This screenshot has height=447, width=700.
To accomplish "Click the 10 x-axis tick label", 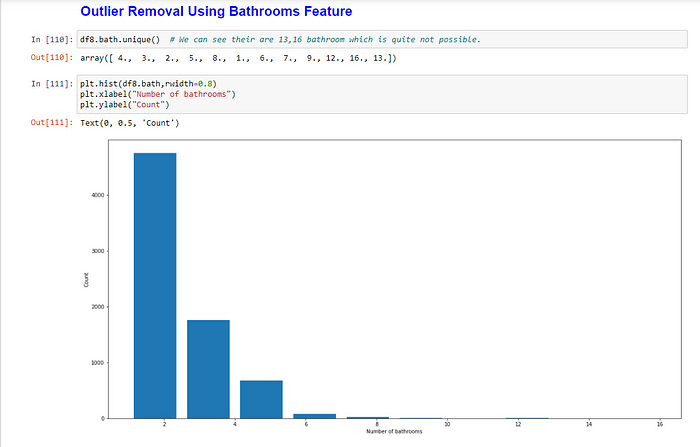I will point(447,424).
